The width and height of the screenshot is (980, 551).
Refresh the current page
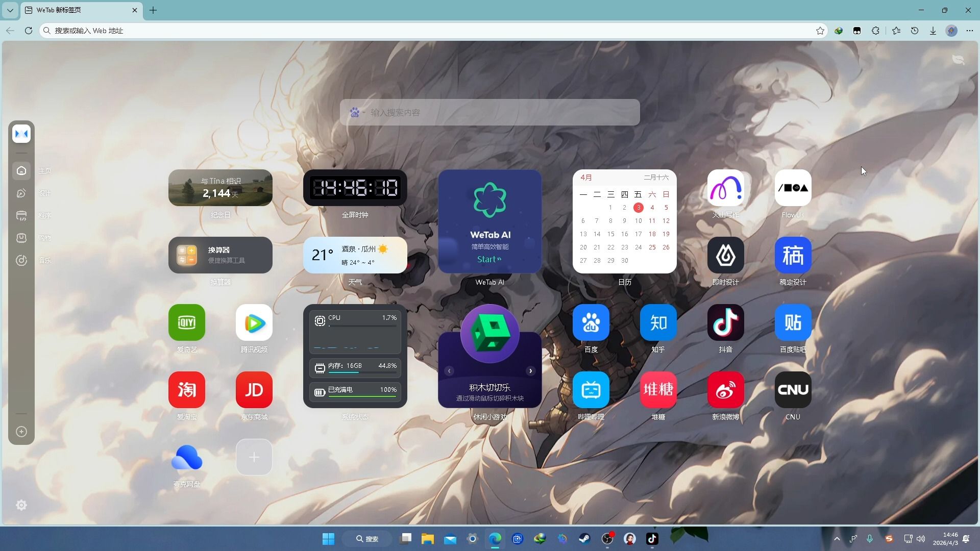point(29,31)
